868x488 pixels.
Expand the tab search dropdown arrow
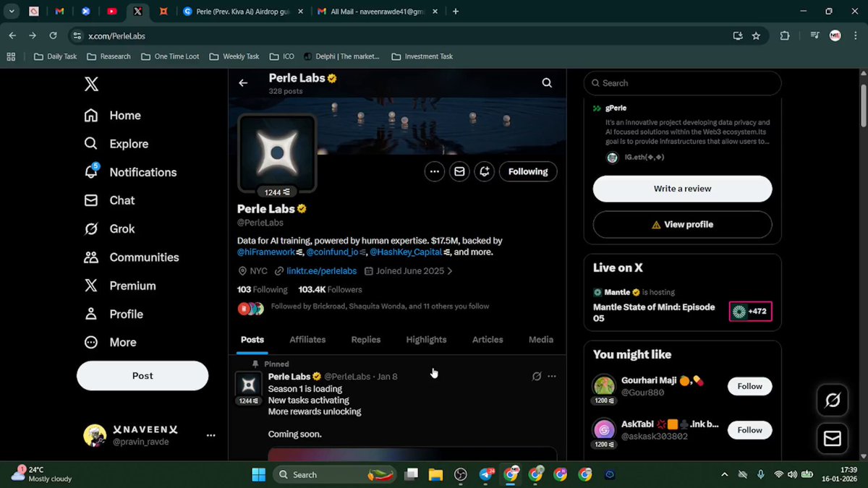(12, 12)
